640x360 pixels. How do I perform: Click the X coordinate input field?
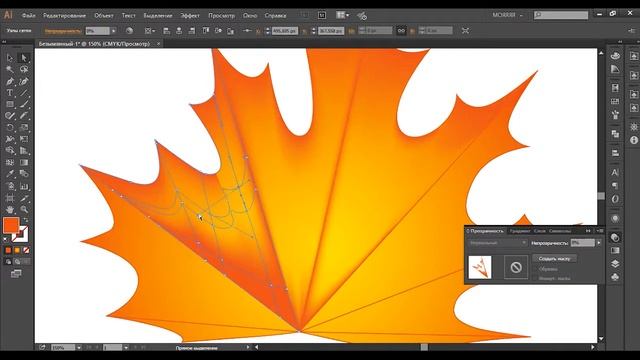coord(285,31)
